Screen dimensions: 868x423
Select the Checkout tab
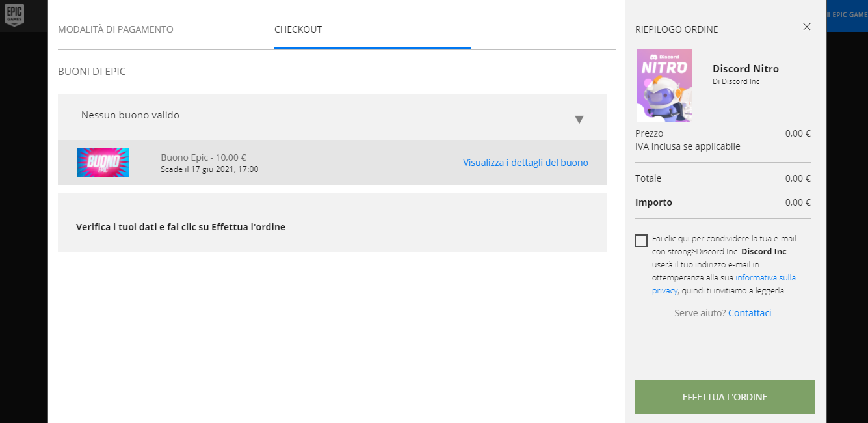pyautogui.click(x=298, y=29)
